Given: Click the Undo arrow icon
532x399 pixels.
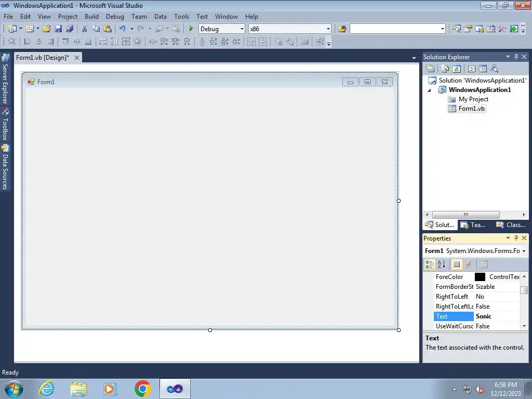Looking at the screenshot, I should tap(123, 29).
